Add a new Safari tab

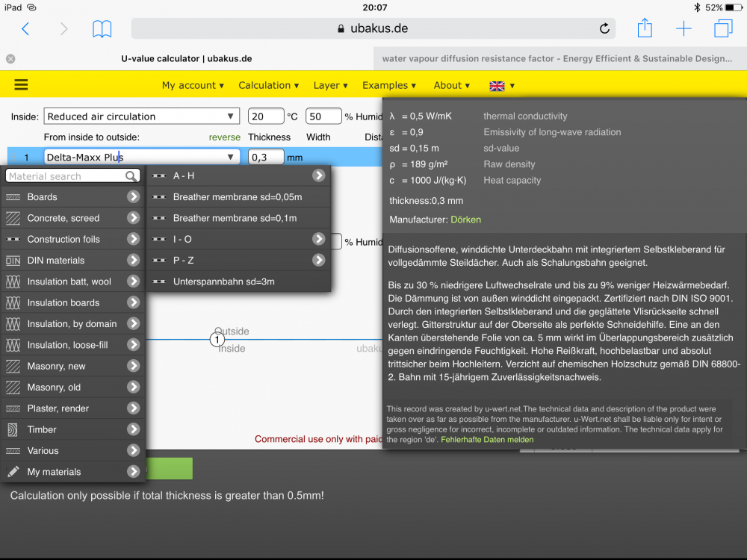[684, 28]
